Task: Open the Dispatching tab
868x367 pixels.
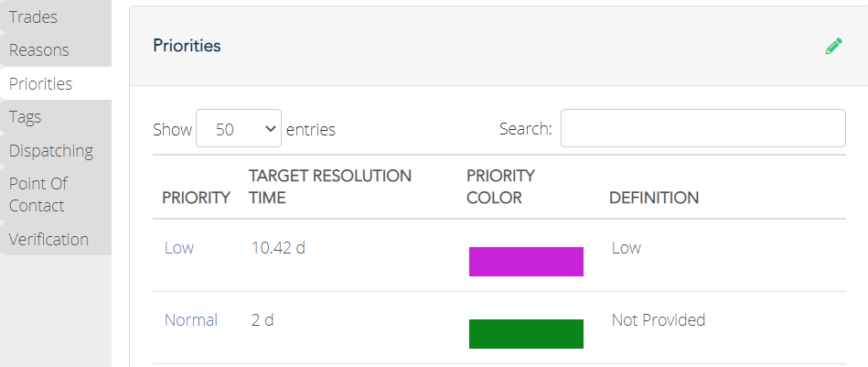Action: 56,151
